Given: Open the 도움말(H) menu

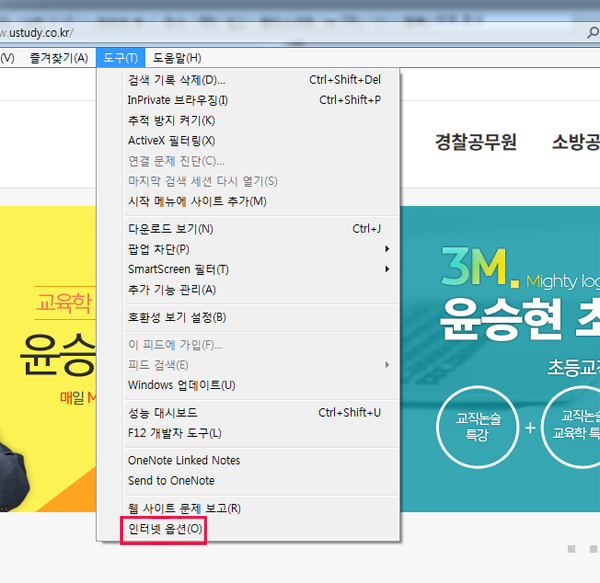Looking at the screenshot, I should (x=176, y=58).
